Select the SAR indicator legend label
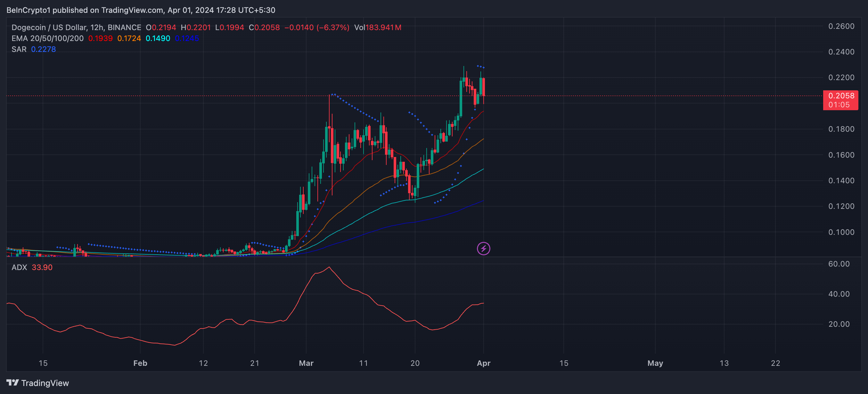The width and height of the screenshot is (868, 394). click(x=19, y=49)
